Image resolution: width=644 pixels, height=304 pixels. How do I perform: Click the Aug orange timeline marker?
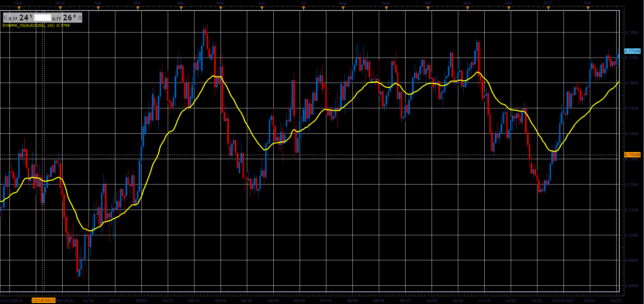[343, 8]
